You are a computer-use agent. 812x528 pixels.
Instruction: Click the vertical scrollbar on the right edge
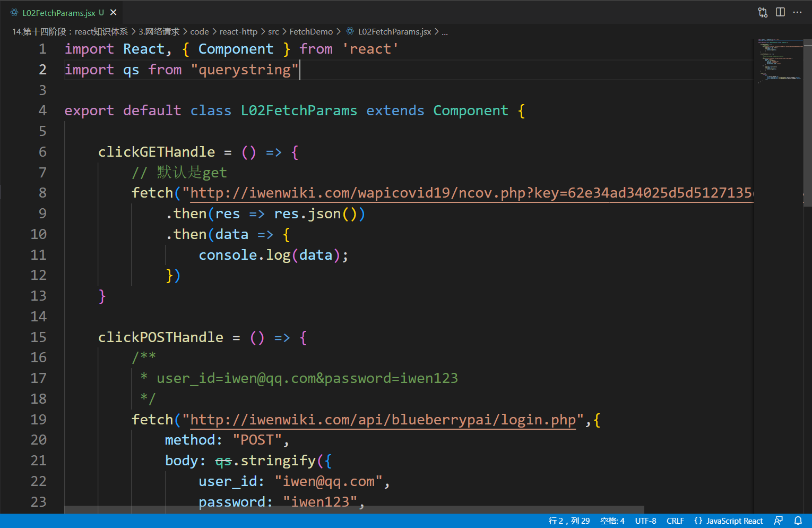[x=807, y=122]
